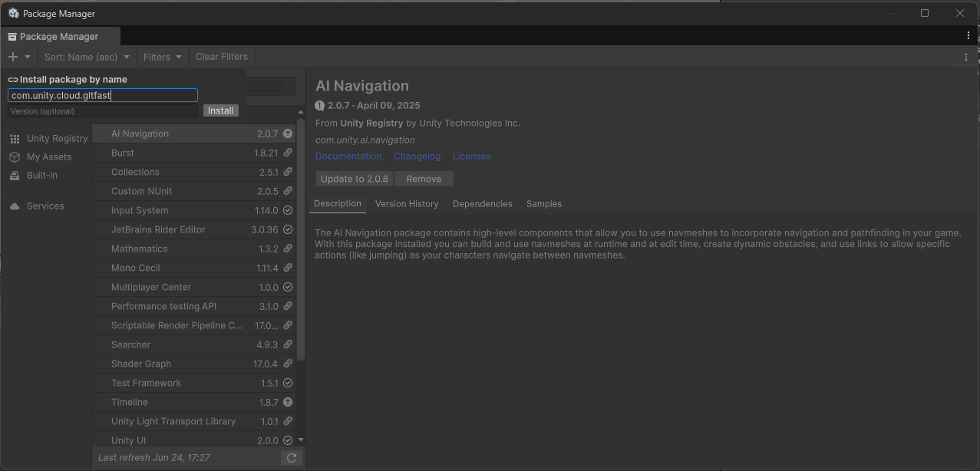Select the Multiplayer Center package

click(193, 287)
